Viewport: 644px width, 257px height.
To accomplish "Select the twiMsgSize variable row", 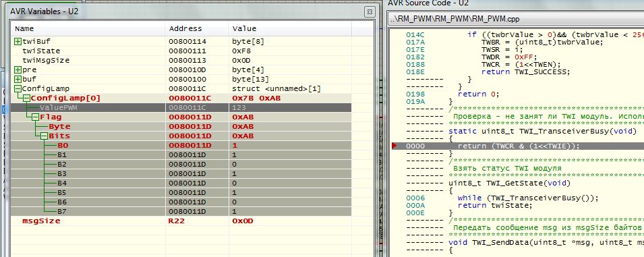I will coord(181,60).
